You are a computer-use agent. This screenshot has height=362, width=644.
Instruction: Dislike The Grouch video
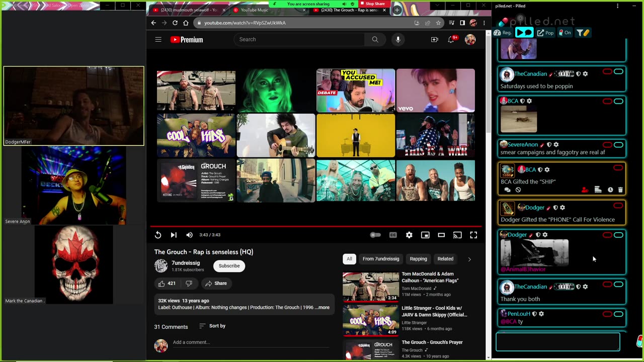coord(189,284)
